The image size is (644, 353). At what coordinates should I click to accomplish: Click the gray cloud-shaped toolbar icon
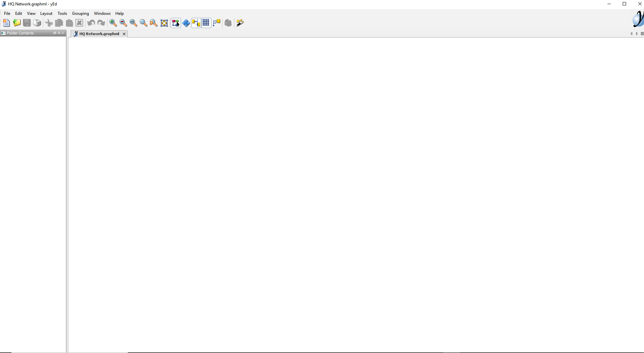point(228,23)
